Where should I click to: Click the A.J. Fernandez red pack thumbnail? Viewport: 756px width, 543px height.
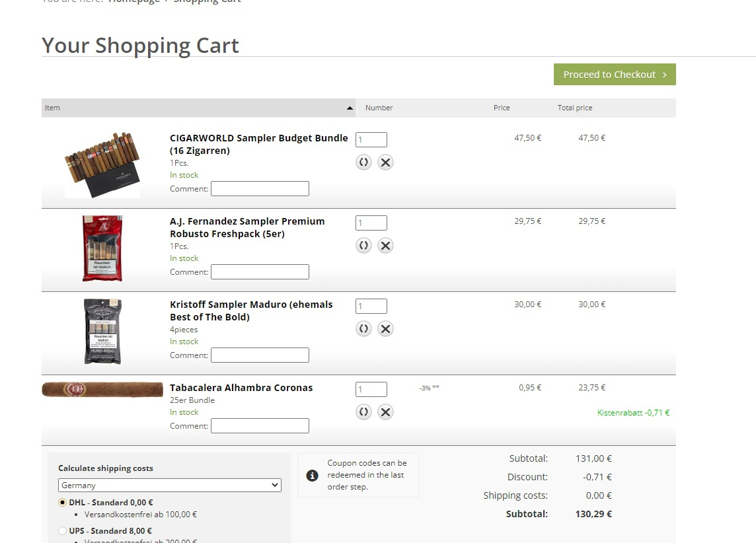click(102, 248)
